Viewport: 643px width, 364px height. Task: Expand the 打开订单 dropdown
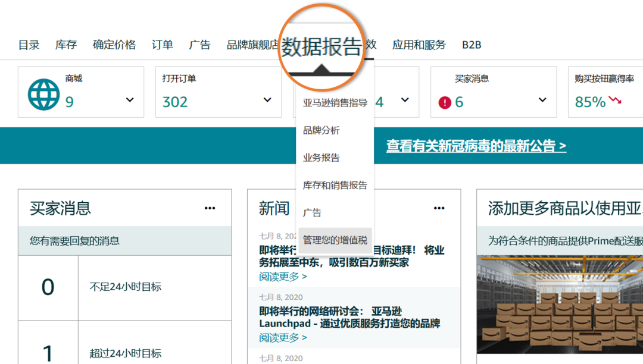(x=267, y=100)
